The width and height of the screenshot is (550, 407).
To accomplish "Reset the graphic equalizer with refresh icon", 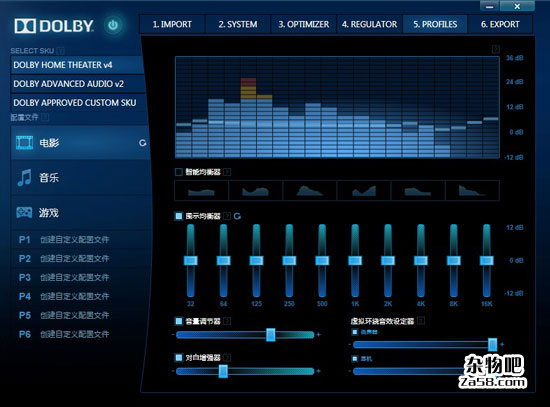I will pyautogui.click(x=237, y=216).
